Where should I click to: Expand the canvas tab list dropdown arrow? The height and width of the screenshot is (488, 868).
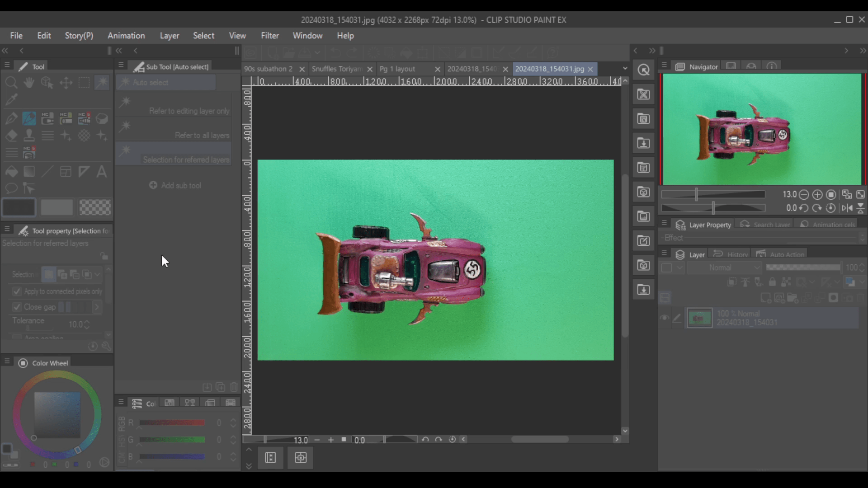tap(625, 68)
